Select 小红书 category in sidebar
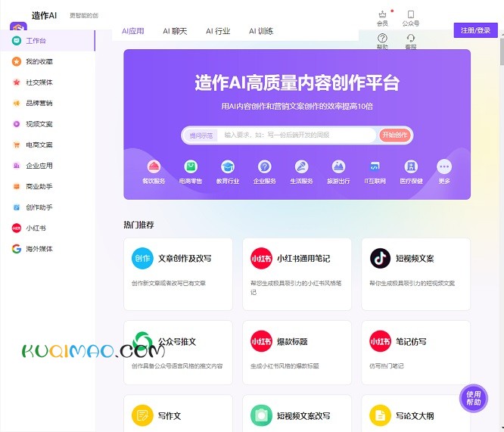 48,228
